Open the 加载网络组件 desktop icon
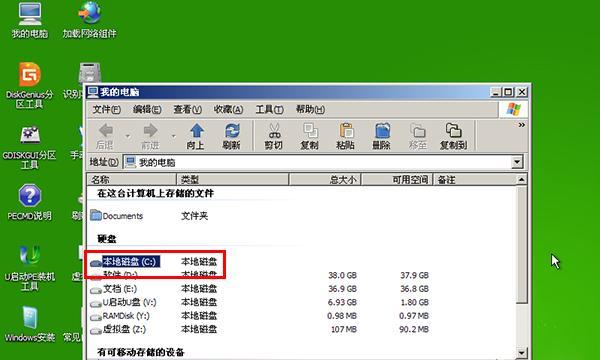Viewport: 600px width, 360px height. tap(89, 20)
